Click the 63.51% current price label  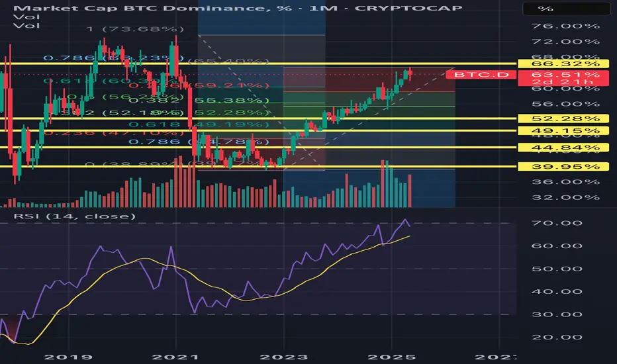coord(565,74)
